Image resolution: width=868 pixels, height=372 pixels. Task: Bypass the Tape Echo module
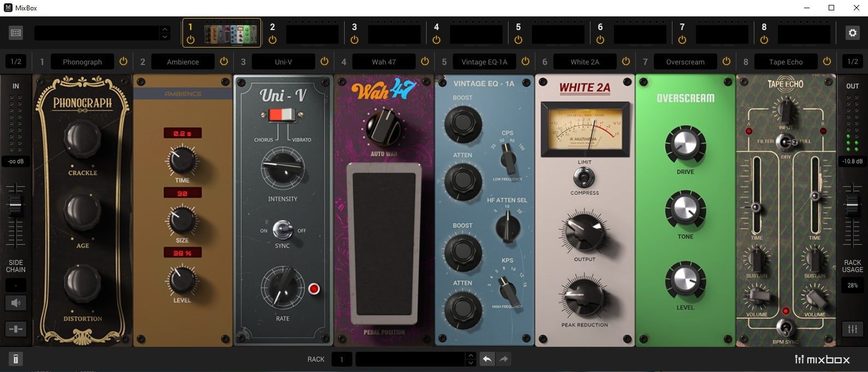click(x=827, y=62)
